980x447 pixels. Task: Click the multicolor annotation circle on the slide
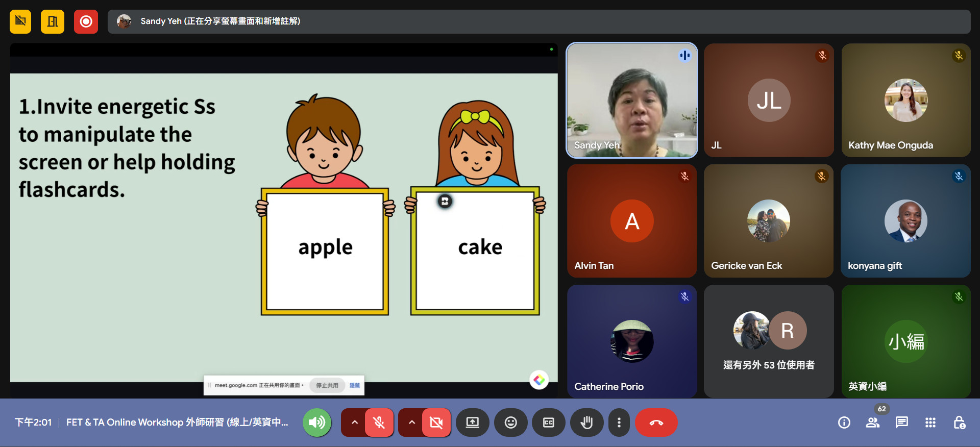pyautogui.click(x=538, y=380)
